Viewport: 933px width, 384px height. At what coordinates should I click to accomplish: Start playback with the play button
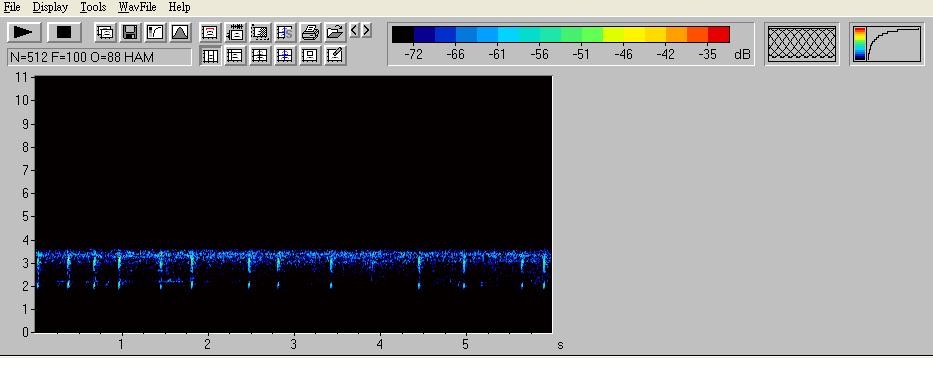pos(24,32)
